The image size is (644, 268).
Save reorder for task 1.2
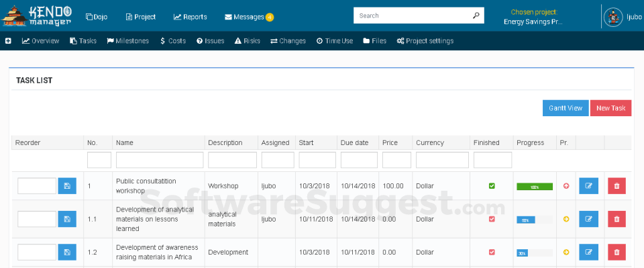pyautogui.click(x=67, y=252)
